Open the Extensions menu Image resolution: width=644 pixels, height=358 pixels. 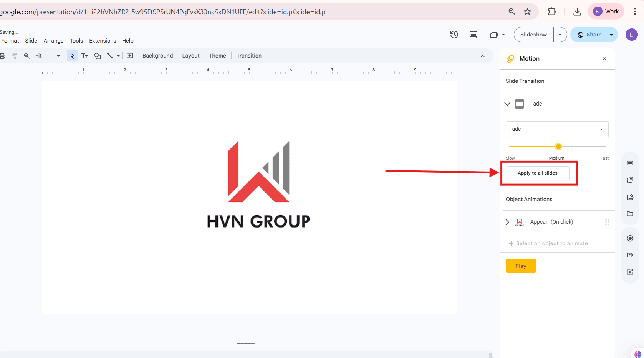(103, 41)
